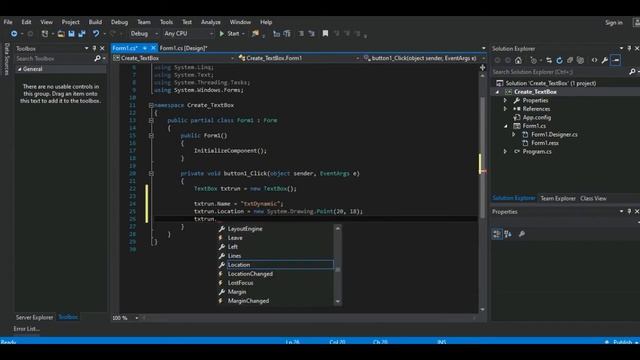
Task: Expand the Form1.Designer.cs node
Action: pyautogui.click(x=514, y=135)
